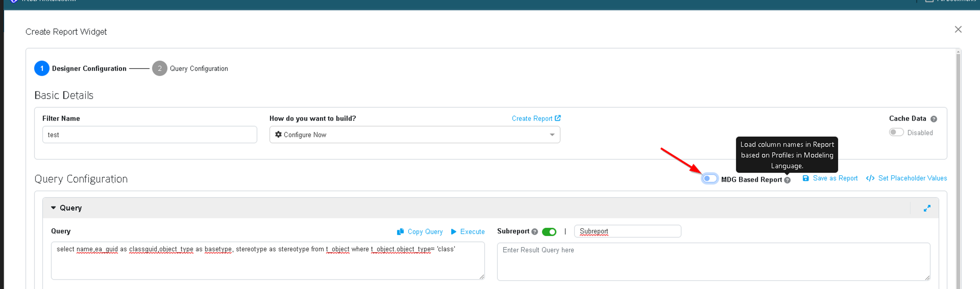The height and width of the screenshot is (289, 980).
Task: Click the Copy Query button
Action: coord(420,232)
